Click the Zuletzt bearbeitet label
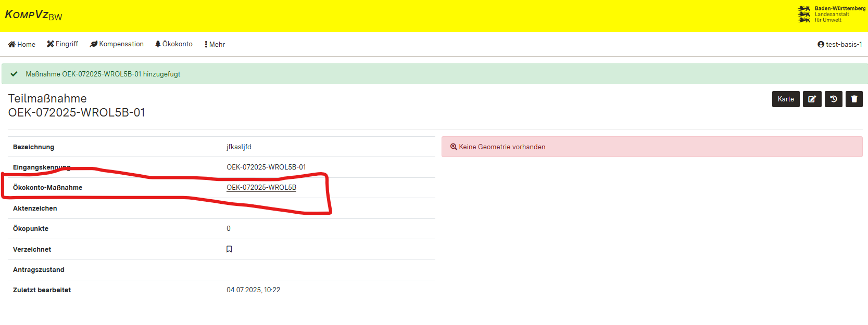 tap(42, 290)
